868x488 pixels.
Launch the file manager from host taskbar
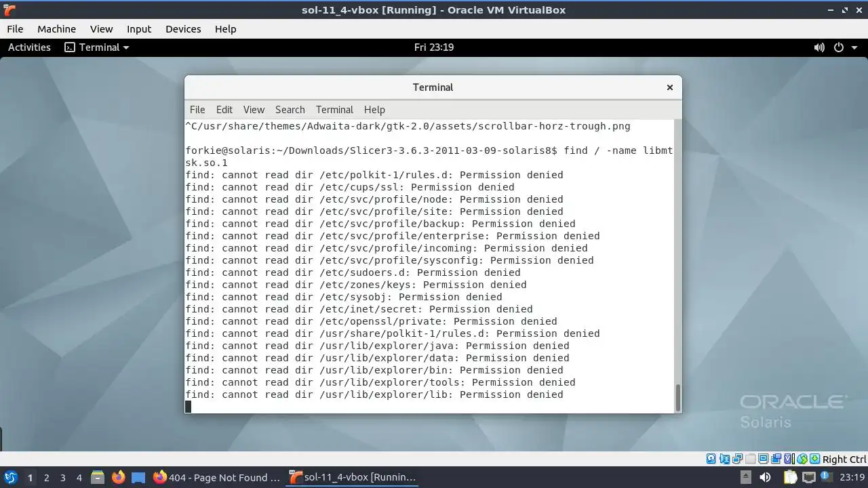click(98, 477)
